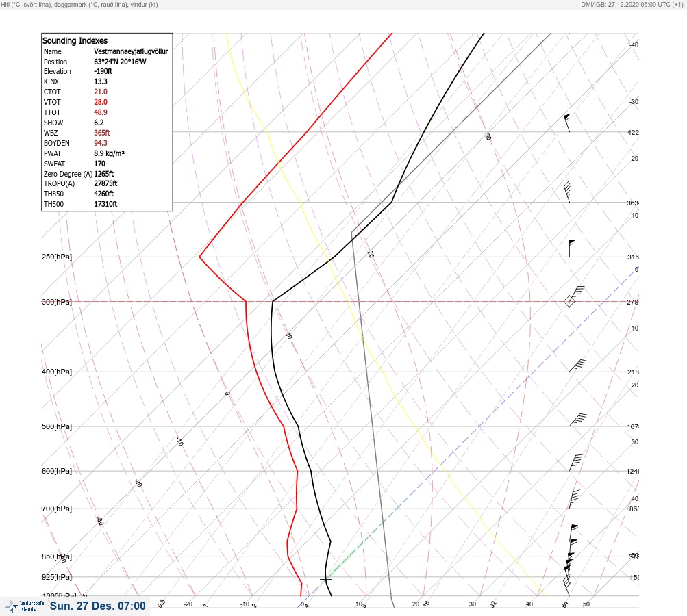Click the cross marker on the temperature line
The height and width of the screenshot is (616, 687).
point(325,579)
